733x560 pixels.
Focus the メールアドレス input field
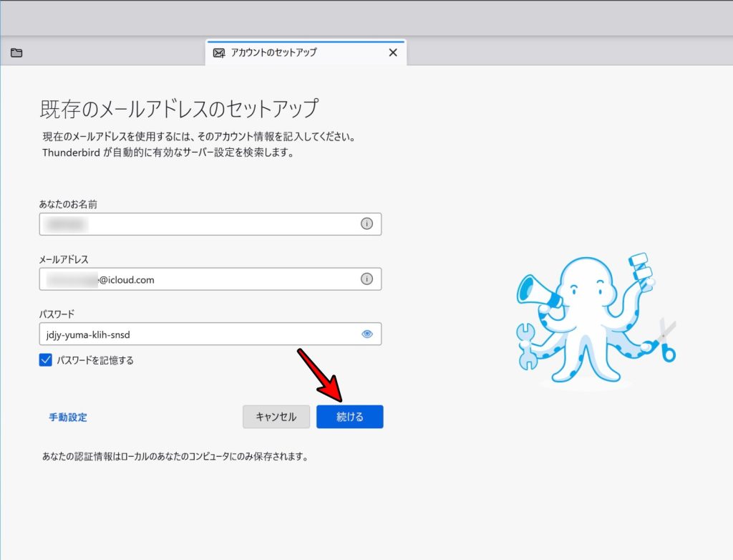point(210,279)
